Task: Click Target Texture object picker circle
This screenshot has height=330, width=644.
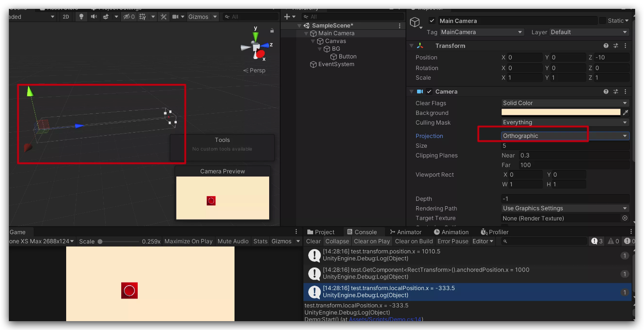Action: tap(625, 218)
